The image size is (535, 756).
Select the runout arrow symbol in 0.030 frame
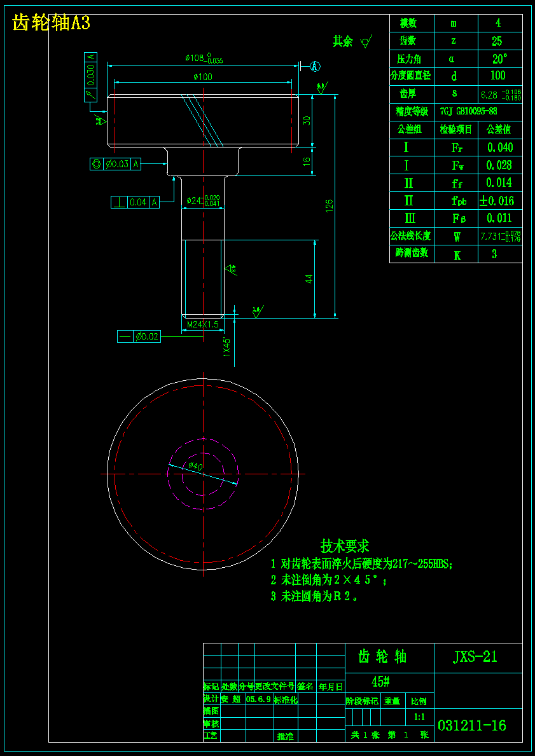pos(91,94)
